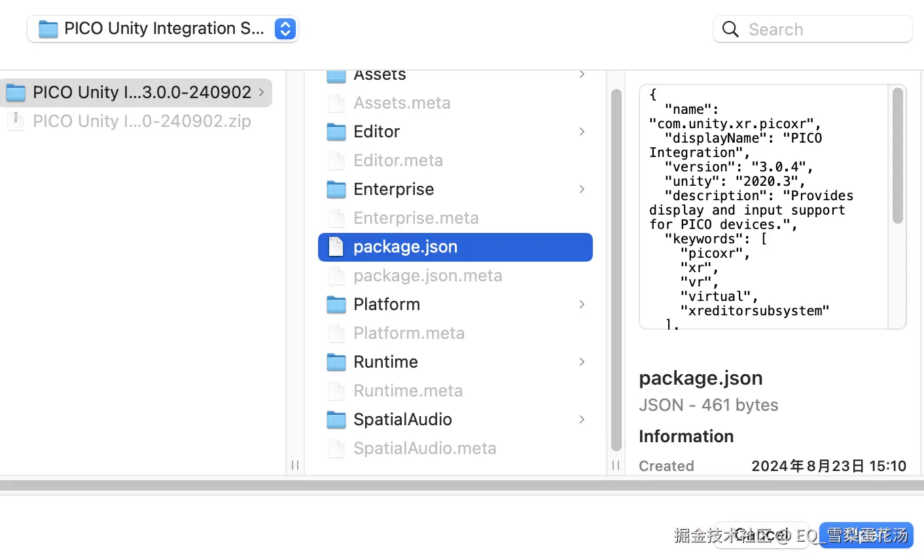The height and width of the screenshot is (560, 924).
Task: Click the JSON preview scrollbar
Action: tap(897, 157)
